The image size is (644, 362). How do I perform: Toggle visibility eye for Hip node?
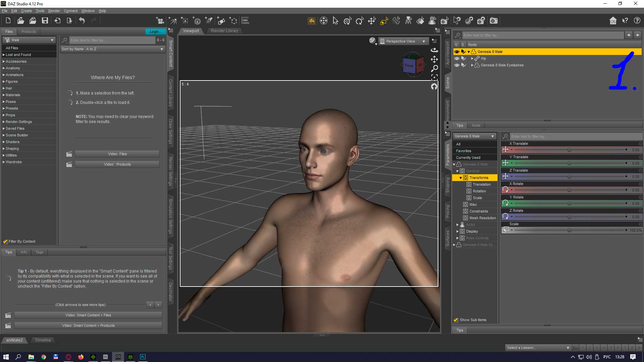click(x=457, y=58)
